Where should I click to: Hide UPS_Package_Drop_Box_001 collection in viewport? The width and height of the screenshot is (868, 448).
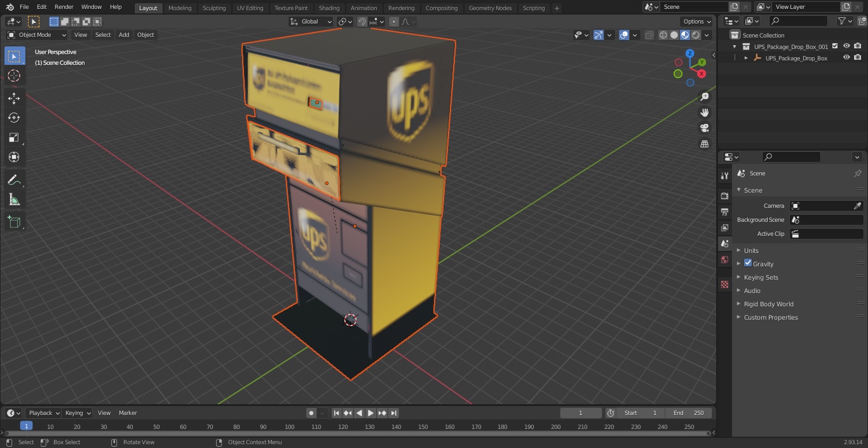[x=846, y=46]
